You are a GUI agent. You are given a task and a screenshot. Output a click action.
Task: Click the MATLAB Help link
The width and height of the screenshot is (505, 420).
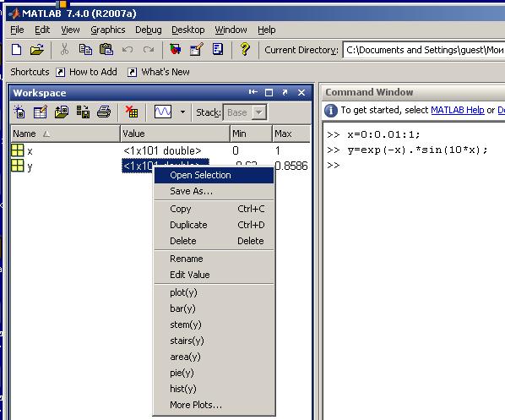pos(458,110)
